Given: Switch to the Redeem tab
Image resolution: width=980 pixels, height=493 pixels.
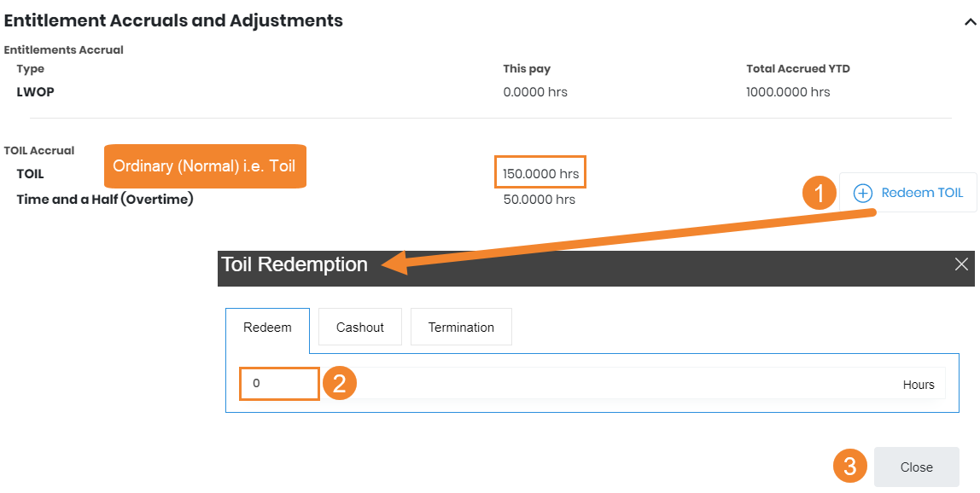Looking at the screenshot, I should [267, 328].
